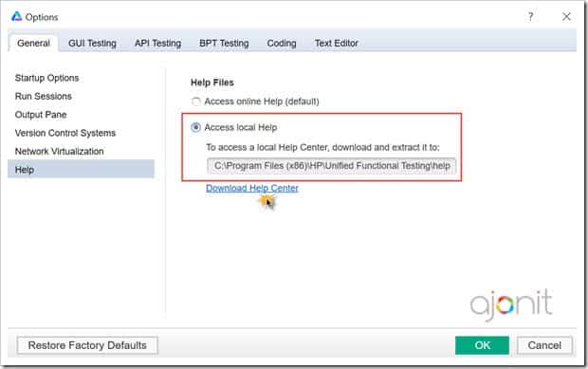Close the Options dialog with X
This screenshot has height=369, width=588.
pos(566,16)
